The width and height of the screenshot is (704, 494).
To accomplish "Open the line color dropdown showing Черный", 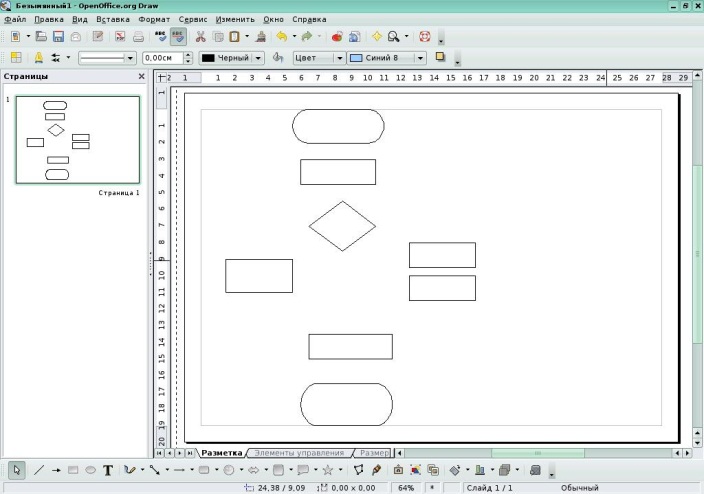I will pos(231,58).
